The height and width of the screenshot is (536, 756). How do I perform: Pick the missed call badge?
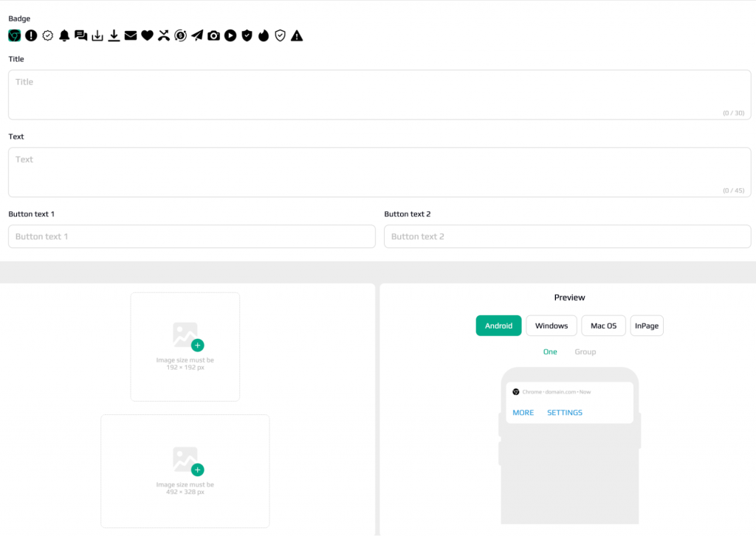(x=164, y=35)
